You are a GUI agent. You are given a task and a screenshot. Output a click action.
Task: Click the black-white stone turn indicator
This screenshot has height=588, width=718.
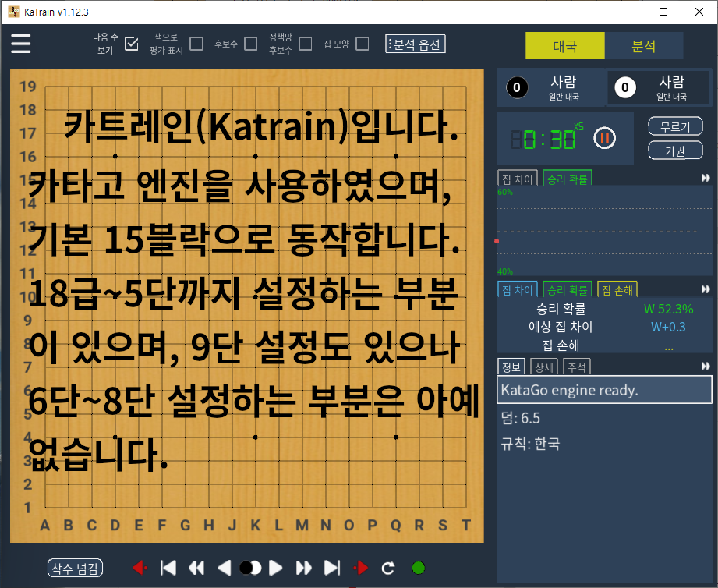[x=250, y=568]
